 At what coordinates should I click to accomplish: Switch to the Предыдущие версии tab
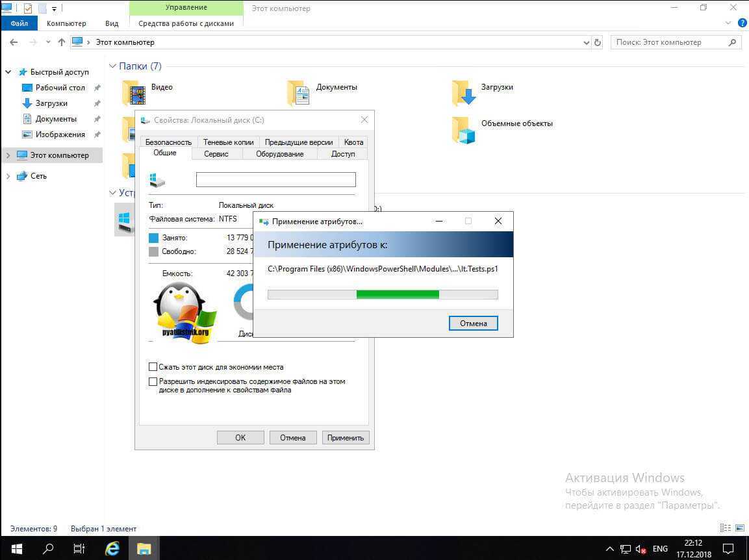coord(299,142)
